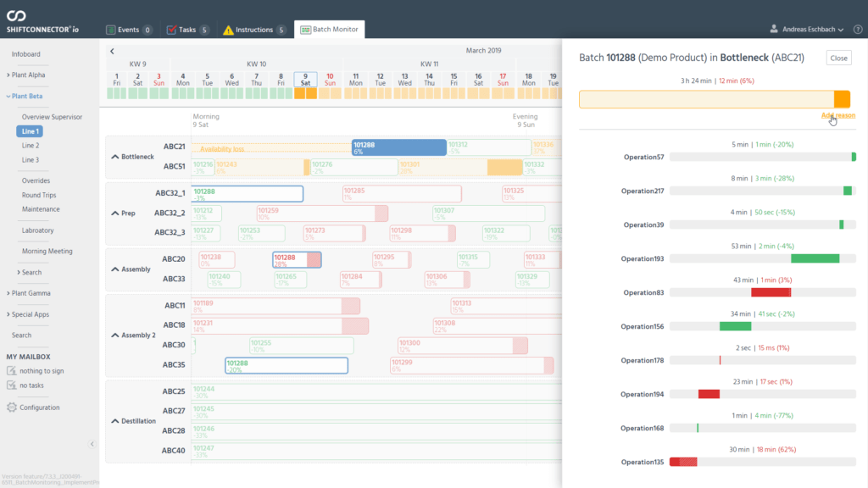Click the Instructions warning triangle icon
This screenshot has height=488, width=868.
pyautogui.click(x=228, y=30)
